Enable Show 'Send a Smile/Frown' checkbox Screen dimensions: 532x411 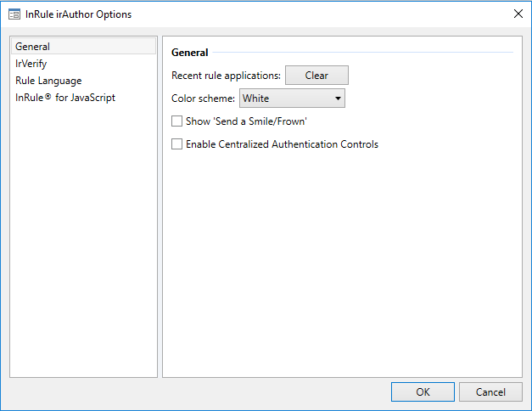pos(176,121)
